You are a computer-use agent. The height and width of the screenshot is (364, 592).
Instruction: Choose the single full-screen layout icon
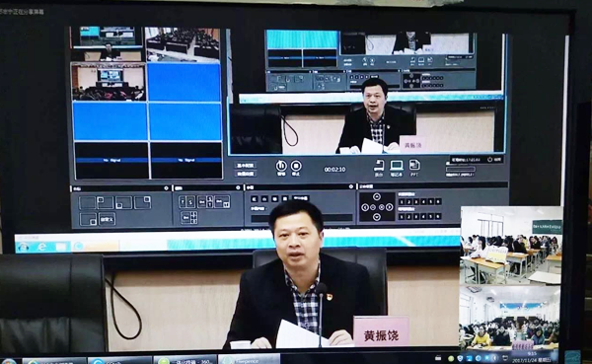tap(87, 202)
